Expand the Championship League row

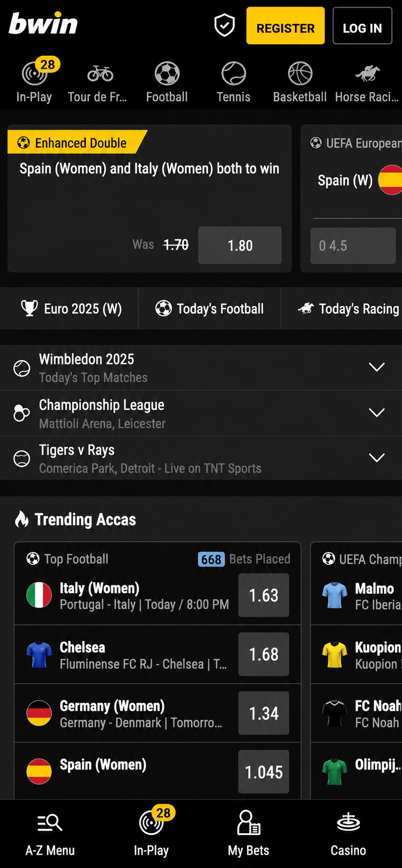(201, 413)
